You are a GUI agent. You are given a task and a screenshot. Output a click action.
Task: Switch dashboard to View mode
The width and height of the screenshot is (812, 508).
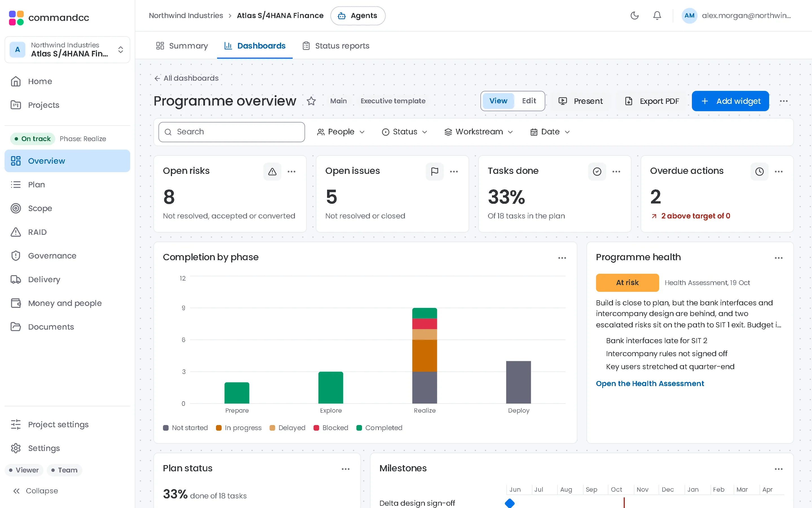tap(498, 101)
